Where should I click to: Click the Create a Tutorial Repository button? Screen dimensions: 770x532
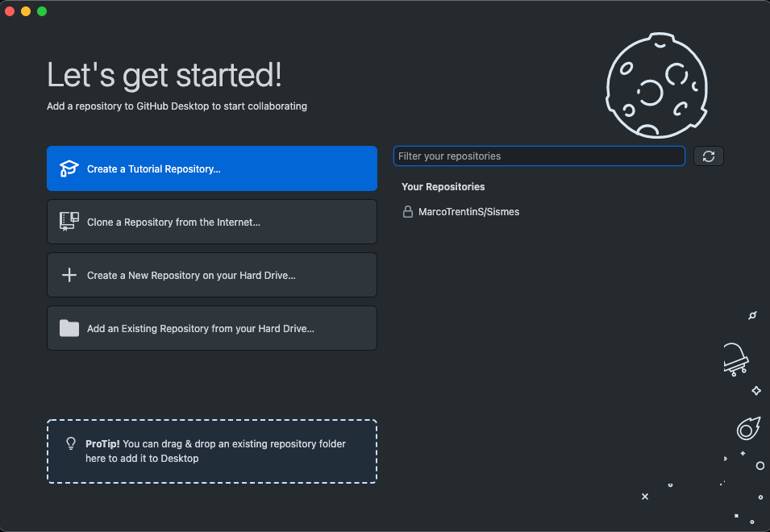coord(212,168)
